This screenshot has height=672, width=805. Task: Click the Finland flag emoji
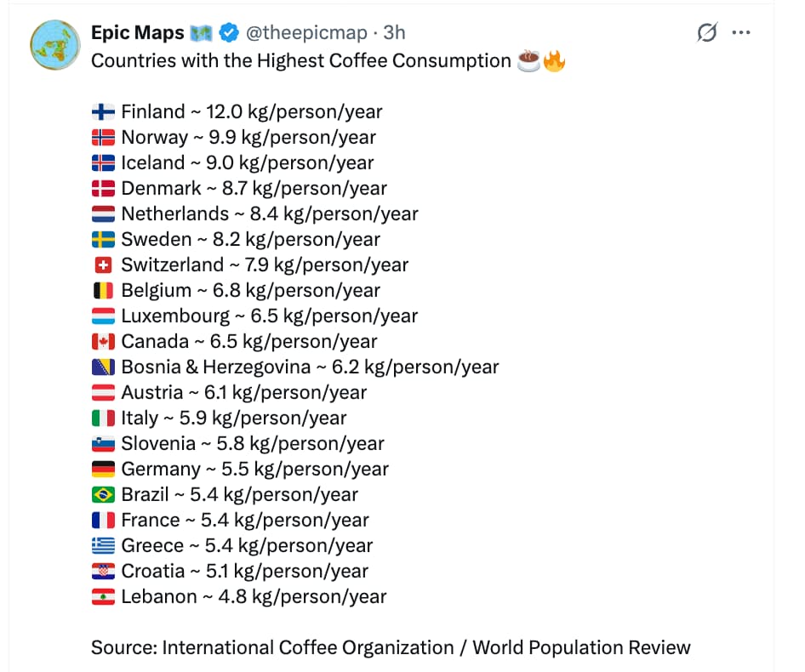(103, 111)
